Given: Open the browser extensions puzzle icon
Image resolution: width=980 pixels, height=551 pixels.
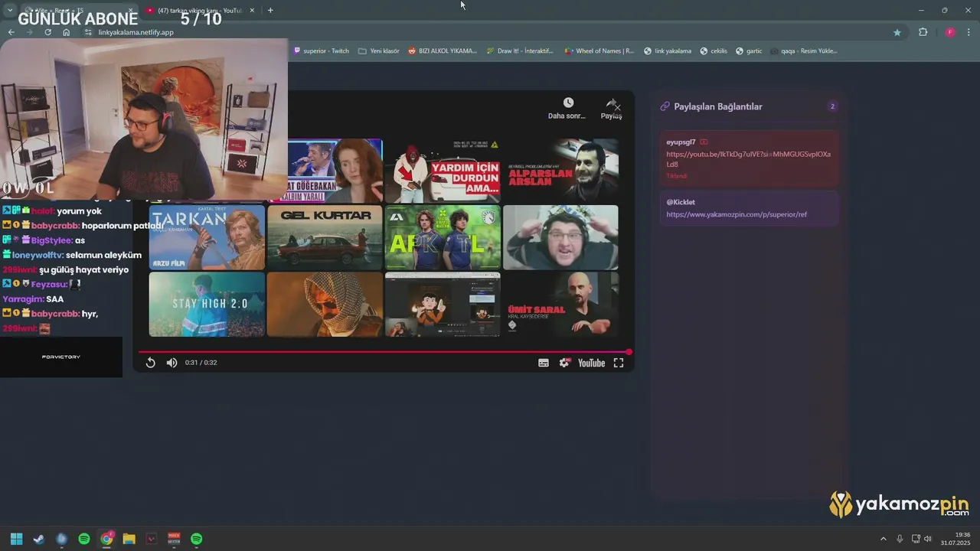Looking at the screenshot, I should point(923,32).
